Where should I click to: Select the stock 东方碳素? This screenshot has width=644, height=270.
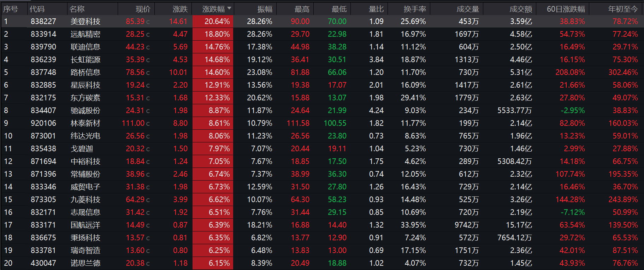click(85, 98)
